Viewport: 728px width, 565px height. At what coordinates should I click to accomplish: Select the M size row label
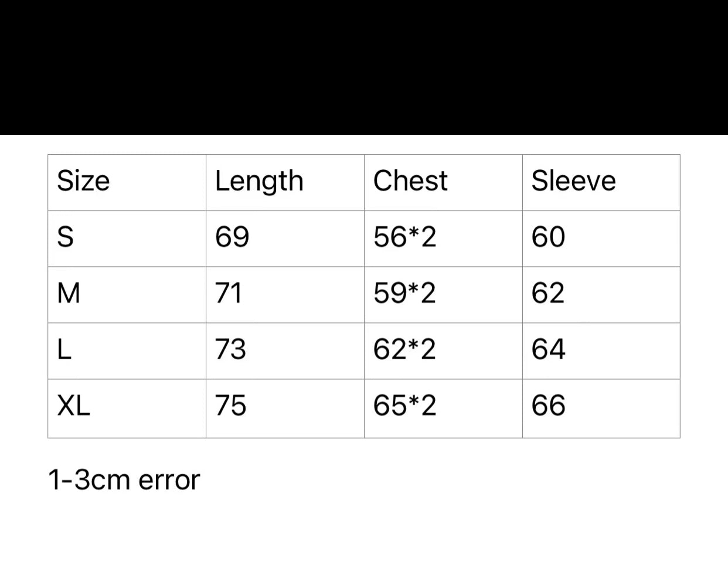pyautogui.click(x=69, y=293)
